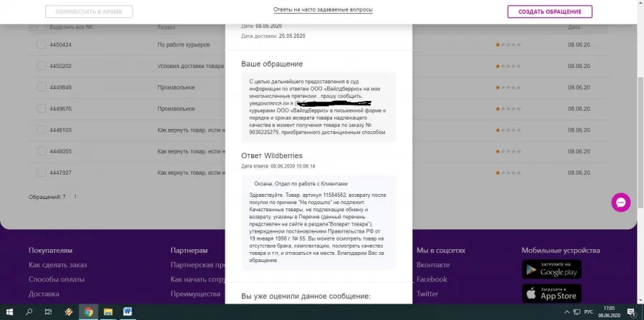Open Task View in the taskbar
This screenshot has height=320, width=644.
[x=48, y=312]
